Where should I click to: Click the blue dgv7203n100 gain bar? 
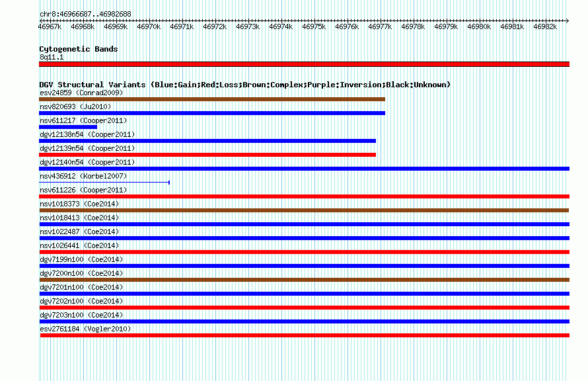pos(304,321)
